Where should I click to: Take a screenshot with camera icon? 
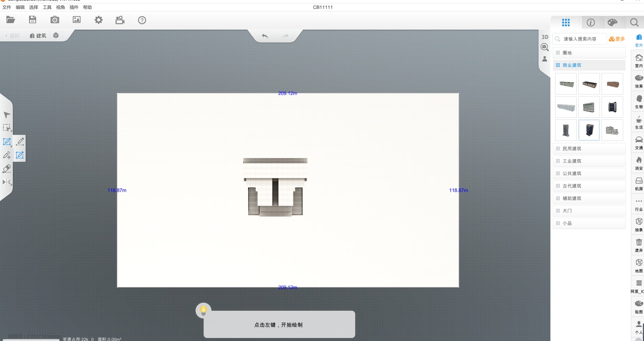(55, 20)
